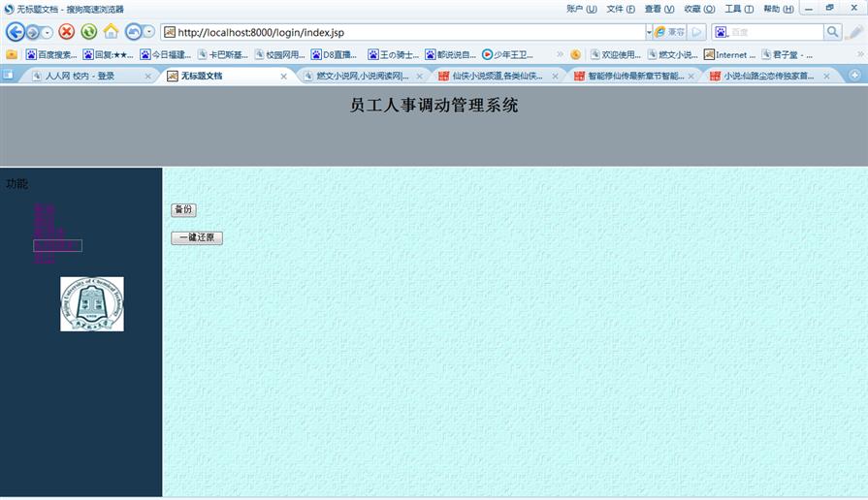Open the 少年王卫 bookmark
The image size is (868, 500).
point(507,54)
